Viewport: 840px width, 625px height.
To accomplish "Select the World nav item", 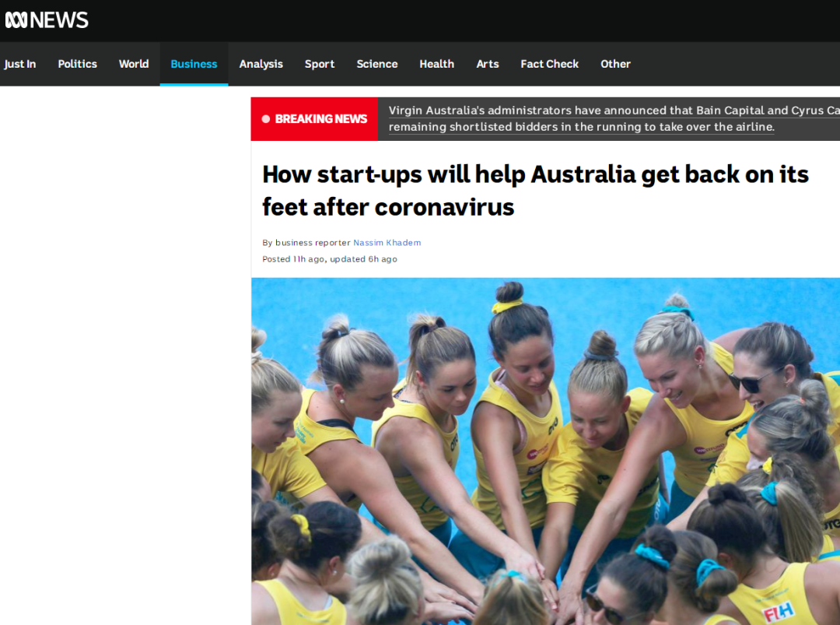I will click(134, 64).
